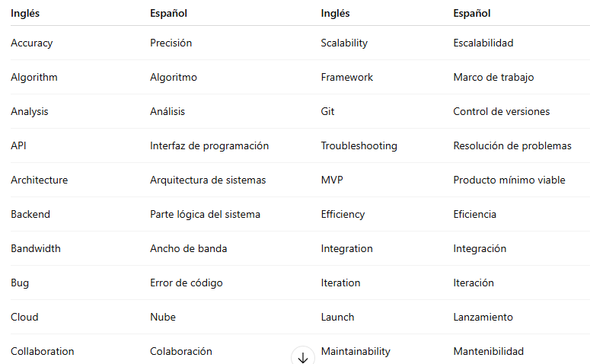
Task: Click the scroll-down arrow button
Action: point(303,356)
